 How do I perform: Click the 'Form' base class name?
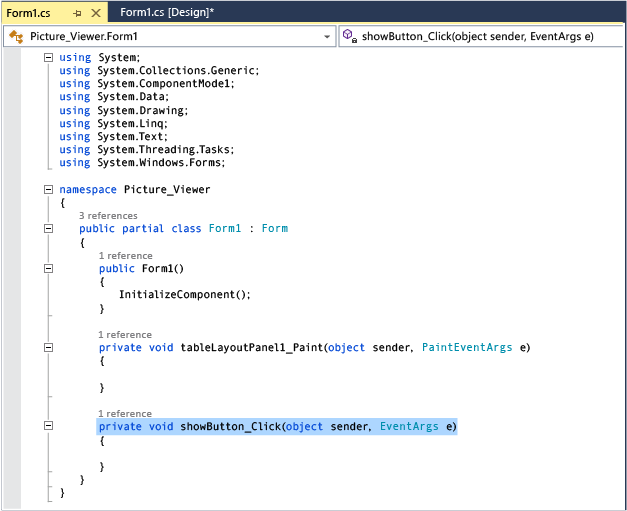click(275, 228)
